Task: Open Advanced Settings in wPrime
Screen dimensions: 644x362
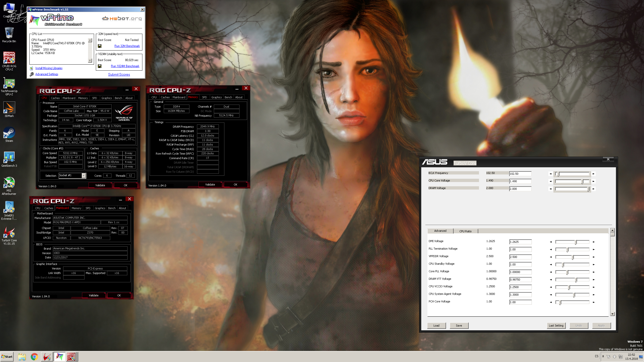Action: pyautogui.click(x=47, y=74)
